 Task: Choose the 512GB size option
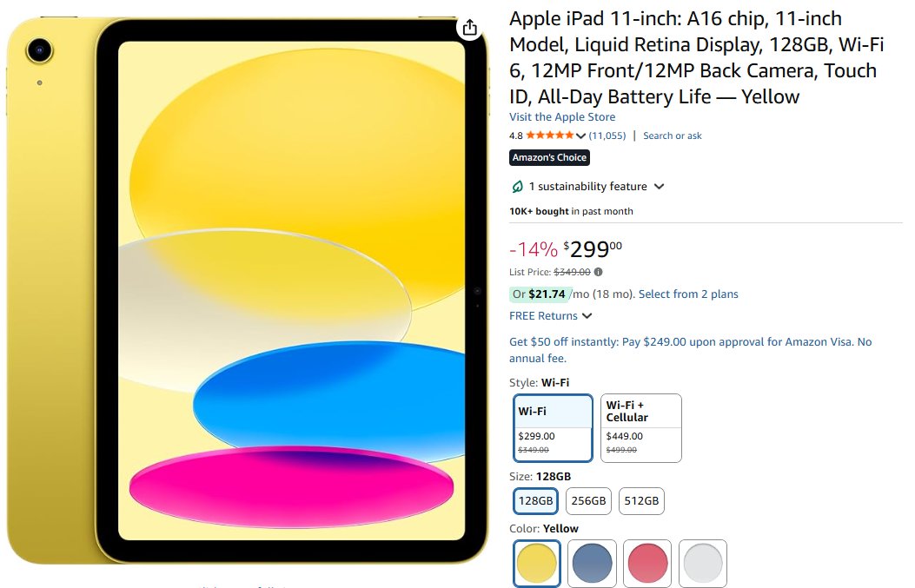click(x=641, y=500)
